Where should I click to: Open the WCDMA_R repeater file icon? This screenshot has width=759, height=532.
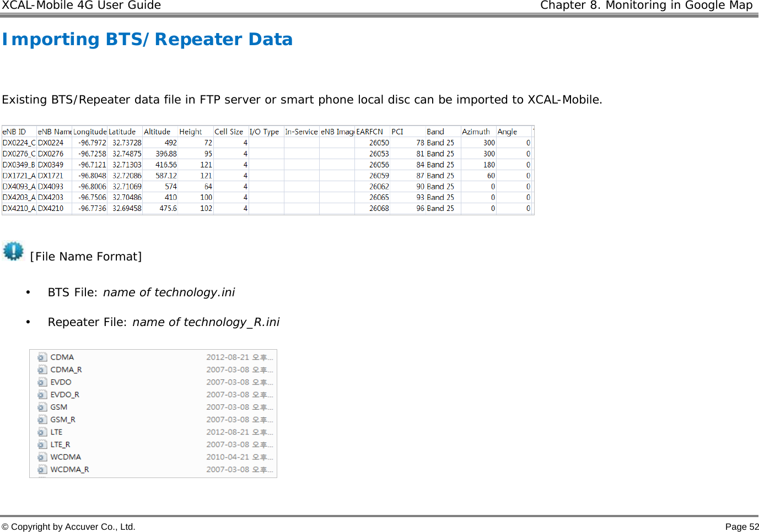coord(42,469)
